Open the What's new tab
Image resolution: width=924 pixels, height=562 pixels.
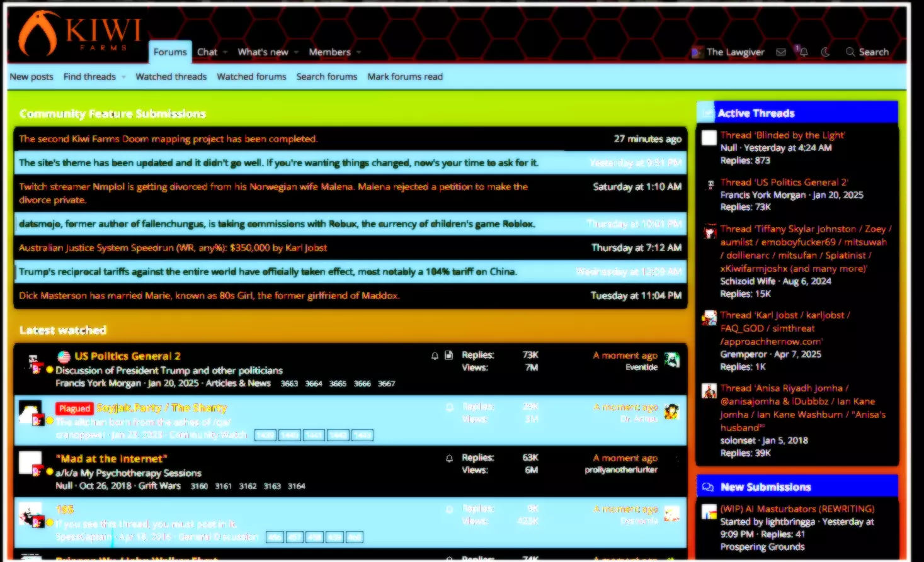point(263,52)
